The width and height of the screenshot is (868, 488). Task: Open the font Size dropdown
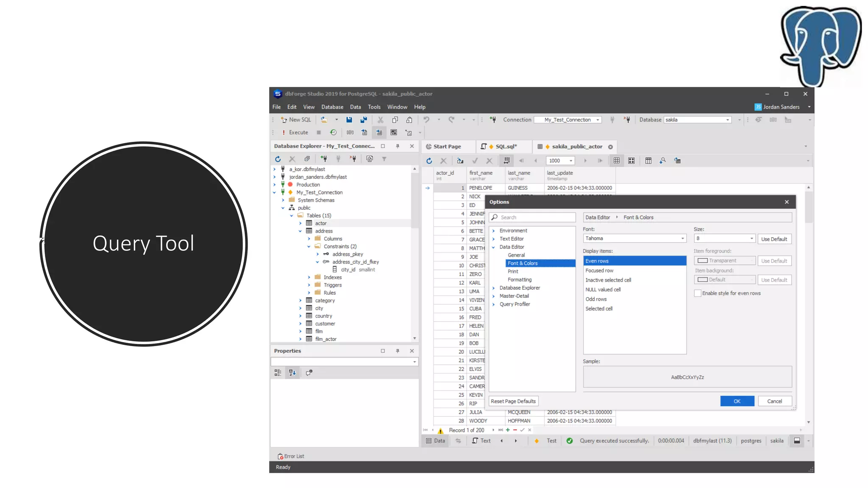pos(751,238)
